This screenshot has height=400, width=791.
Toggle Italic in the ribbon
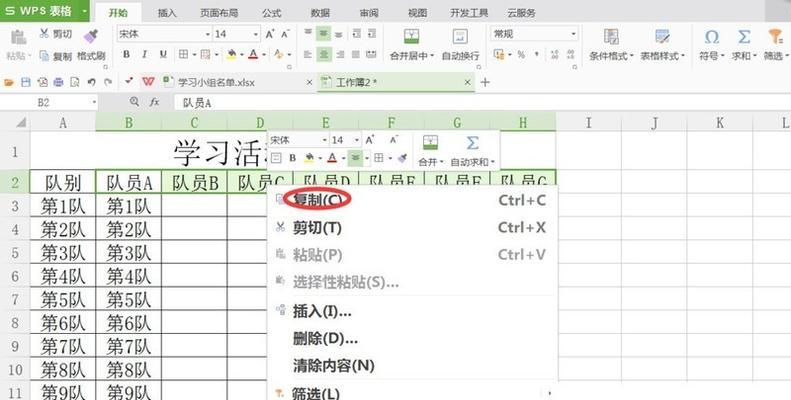[144, 54]
